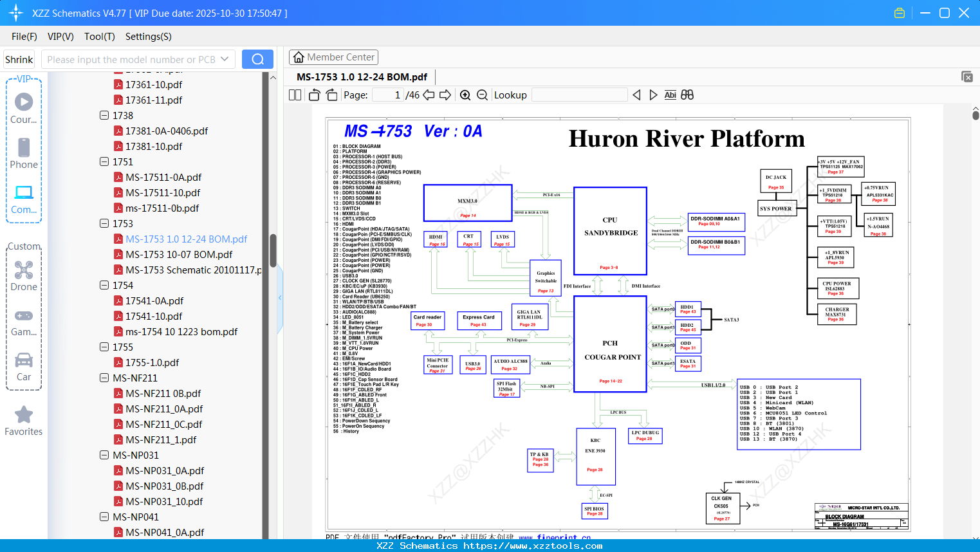Rotate the page clockwise
Viewport: 980px width, 552px height.
[x=331, y=95]
